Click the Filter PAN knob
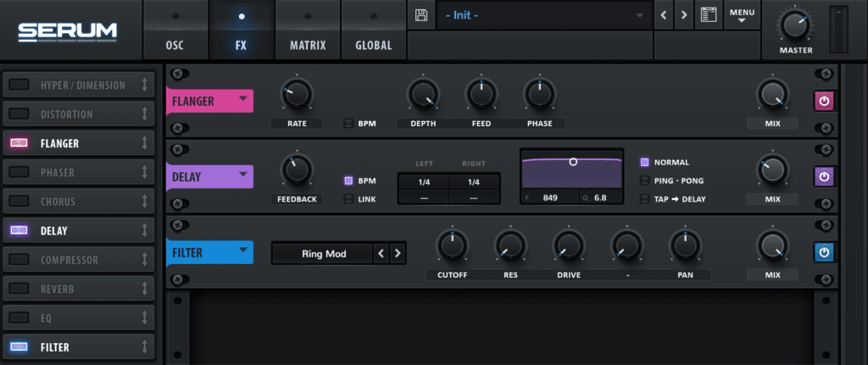Viewport: 868px width, 365px height. coord(685,246)
